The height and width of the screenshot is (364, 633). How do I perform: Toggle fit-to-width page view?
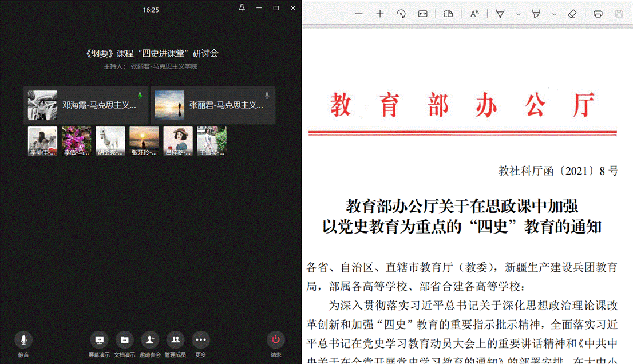[x=423, y=14]
